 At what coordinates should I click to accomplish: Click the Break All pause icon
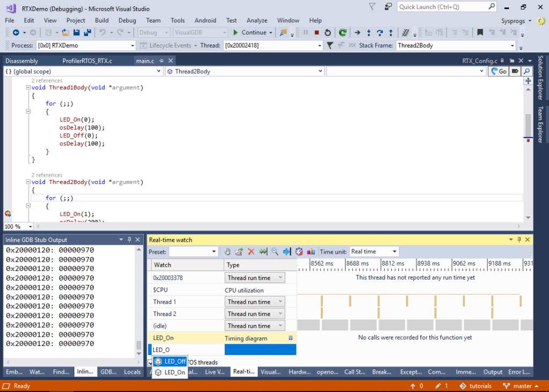305,33
